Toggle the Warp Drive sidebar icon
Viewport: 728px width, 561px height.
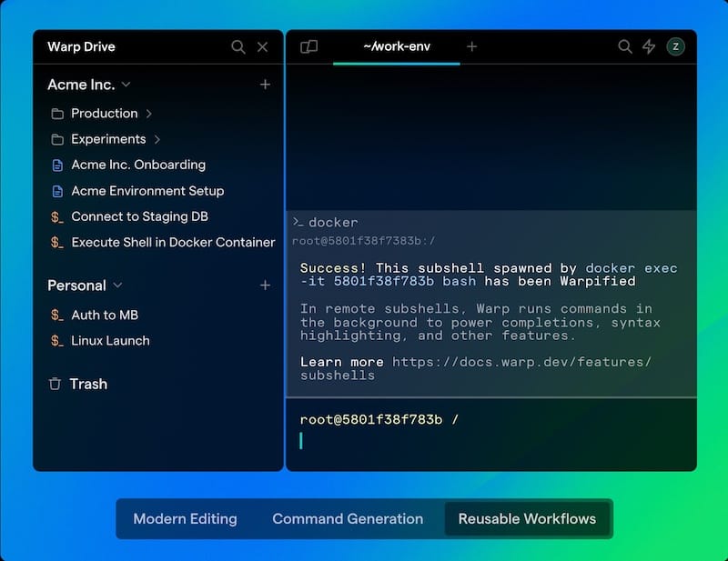(308, 46)
